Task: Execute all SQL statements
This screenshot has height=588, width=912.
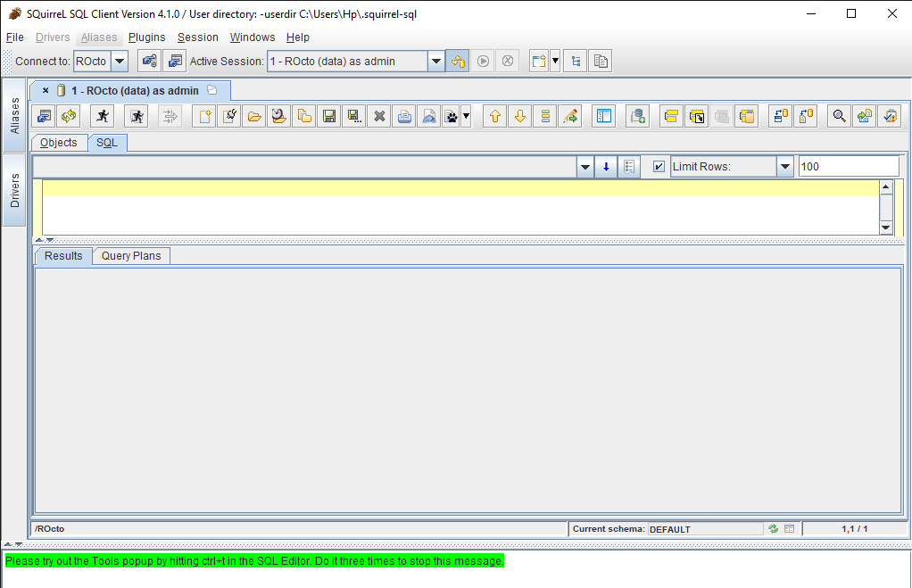Action: [136, 115]
